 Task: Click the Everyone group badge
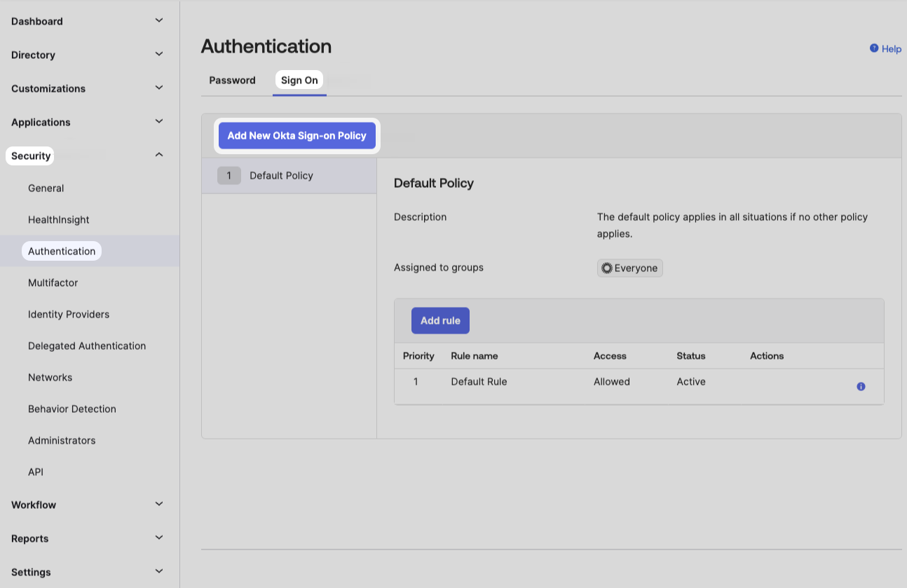tap(630, 268)
